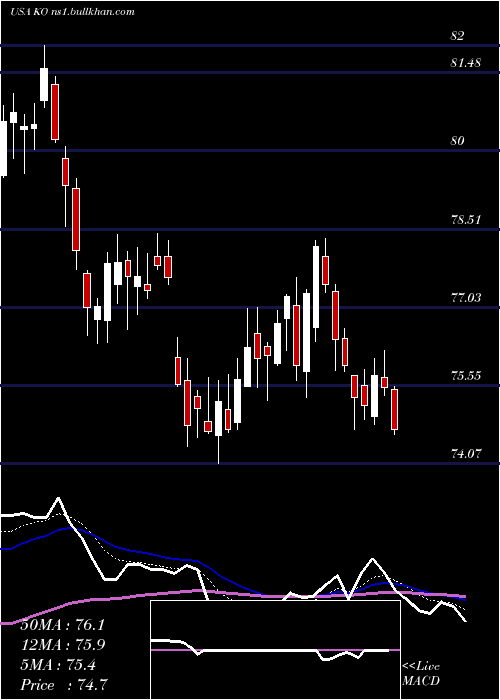
Task: Click the 75.55 price level label
Action: [466, 376]
